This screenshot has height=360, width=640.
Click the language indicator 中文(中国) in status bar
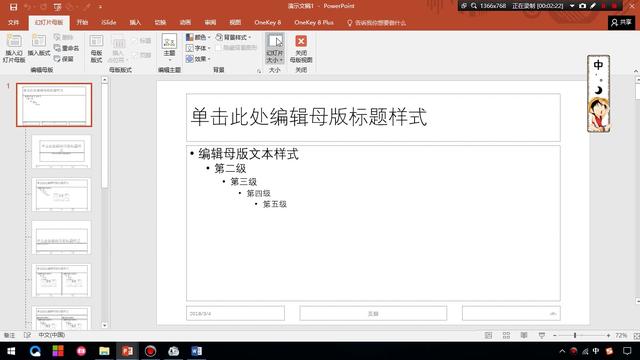[x=52, y=335]
